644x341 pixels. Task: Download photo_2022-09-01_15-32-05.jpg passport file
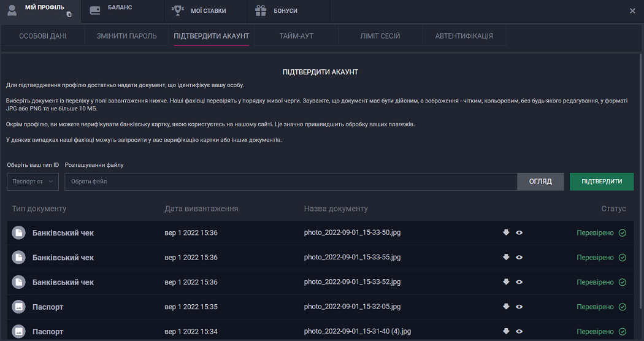click(506, 306)
